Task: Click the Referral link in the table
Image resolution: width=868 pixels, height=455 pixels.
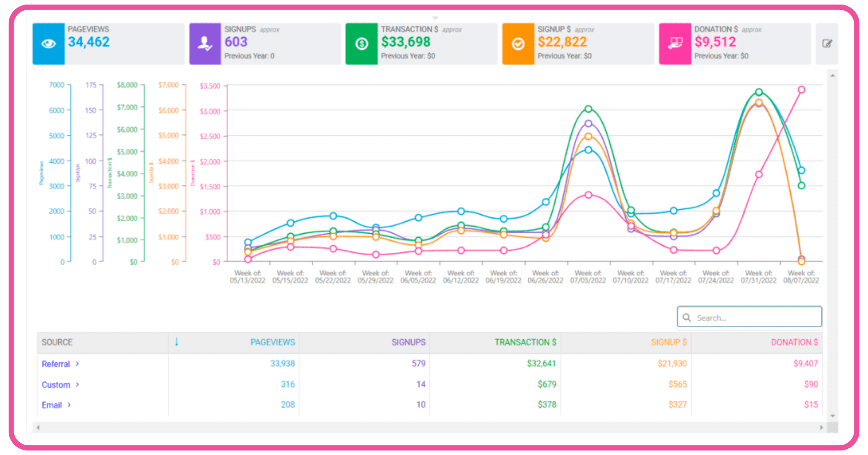Action: (55, 364)
